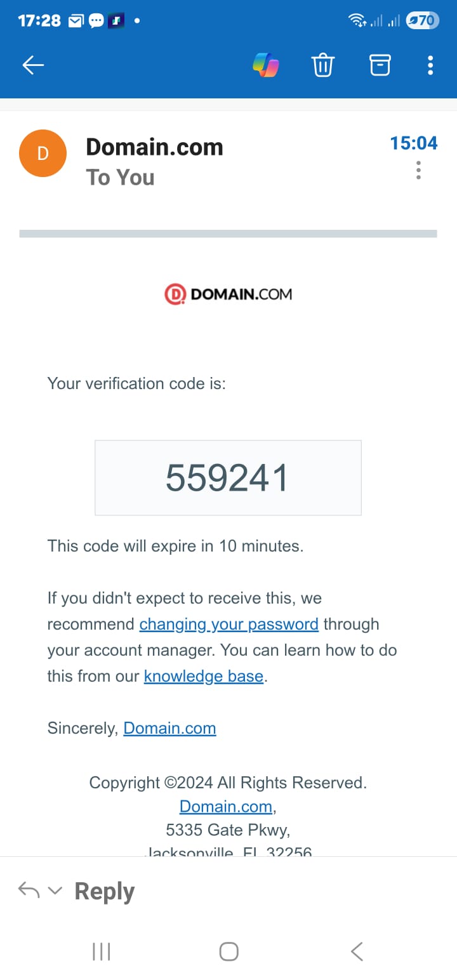This screenshot has height=980, width=457.
Task: Tap the verification code 559241 box
Action: (x=228, y=478)
